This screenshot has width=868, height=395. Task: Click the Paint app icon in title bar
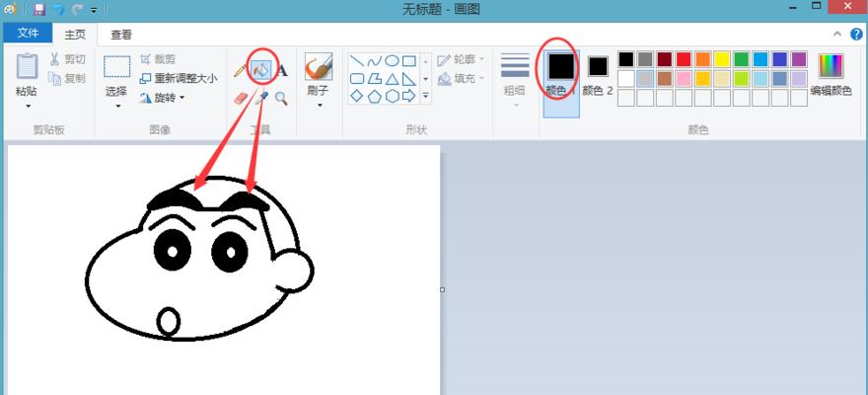click(10, 9)
